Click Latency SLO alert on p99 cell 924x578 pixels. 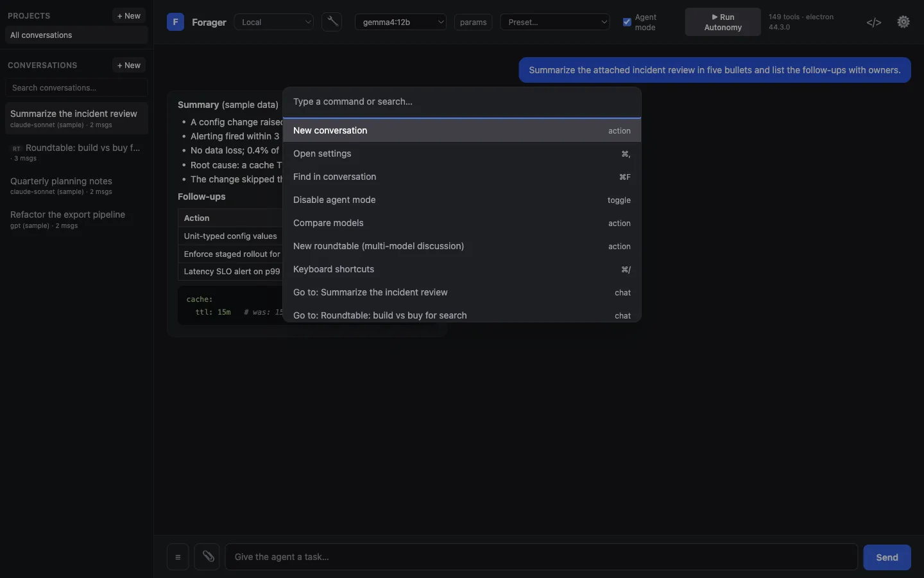(232, 271)
